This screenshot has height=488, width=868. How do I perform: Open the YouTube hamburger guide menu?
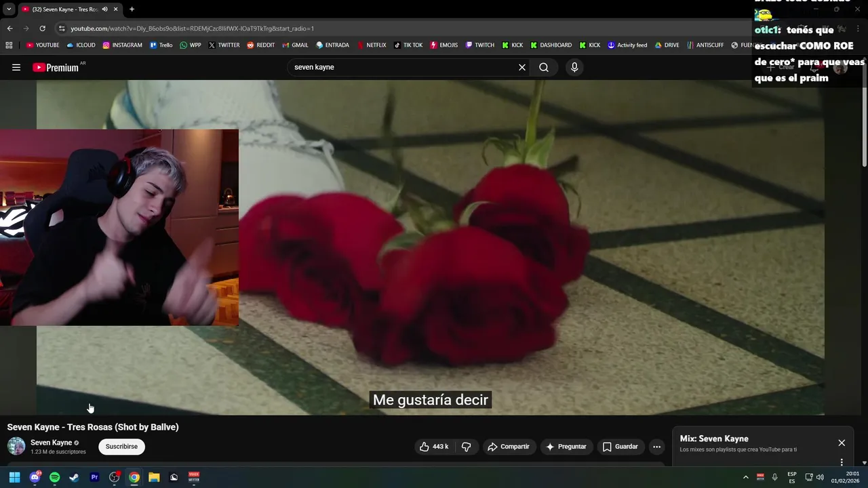point(16,67)
